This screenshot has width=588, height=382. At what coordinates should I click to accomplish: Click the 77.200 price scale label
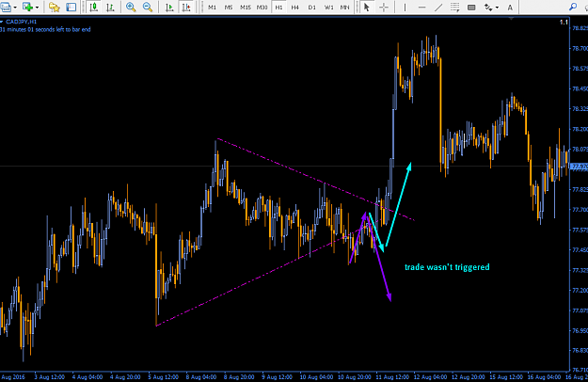(x=580, y=290)
